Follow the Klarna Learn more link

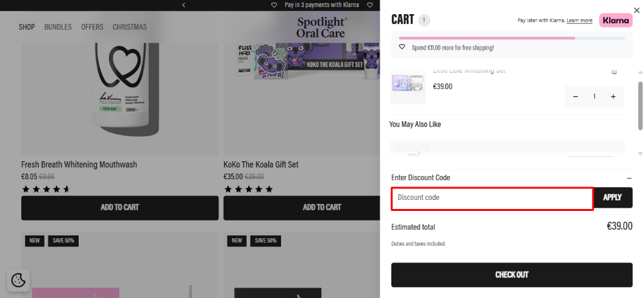point(579,21)
